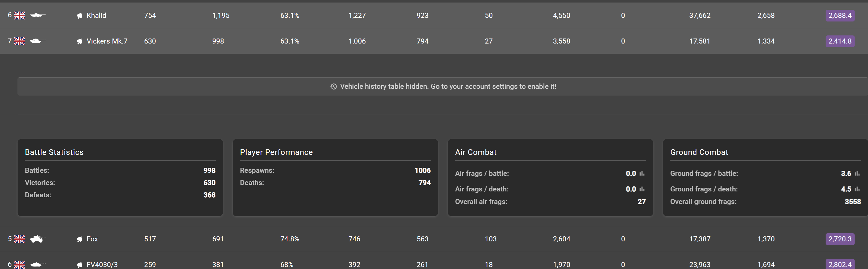Click the UK flag in Vickers Mk.7 row

20,41
